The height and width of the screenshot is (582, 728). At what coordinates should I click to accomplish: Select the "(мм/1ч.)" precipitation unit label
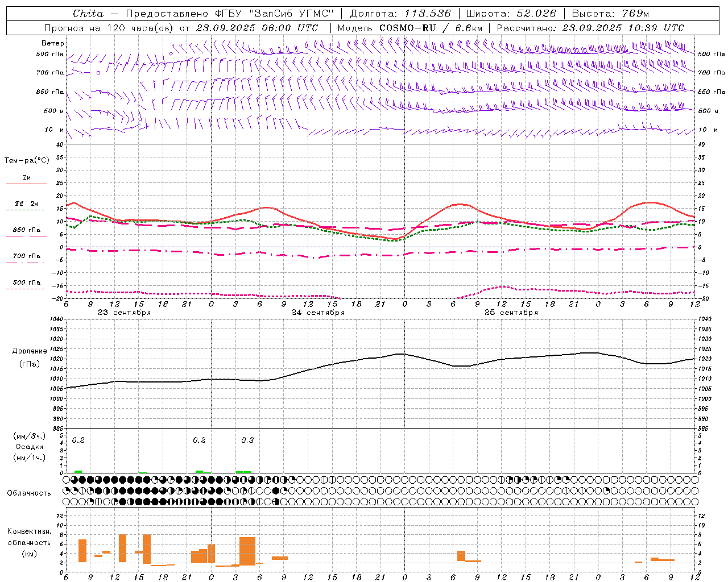(29, 458)
